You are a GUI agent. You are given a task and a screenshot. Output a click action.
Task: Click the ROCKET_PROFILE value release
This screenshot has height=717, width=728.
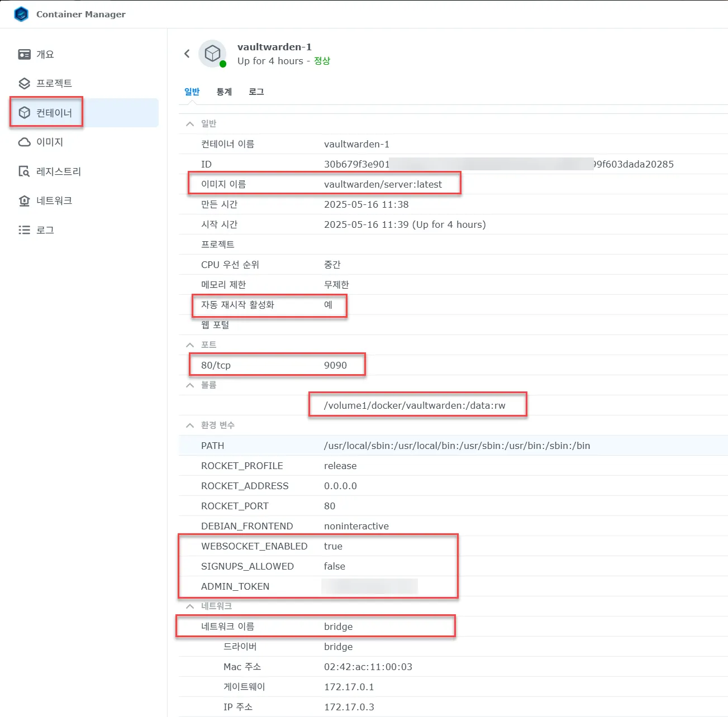[x=340, y=466]
